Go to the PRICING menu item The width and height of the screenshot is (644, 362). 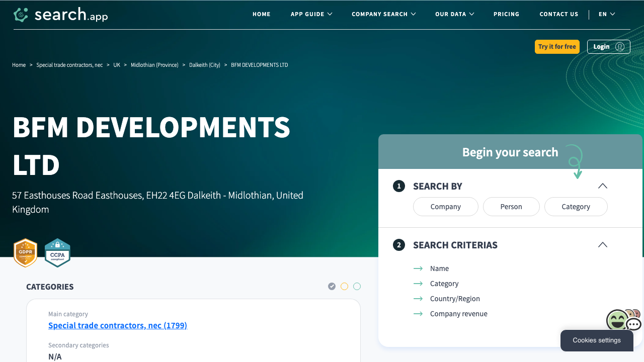pyautogui.click(x=506, y=14)
